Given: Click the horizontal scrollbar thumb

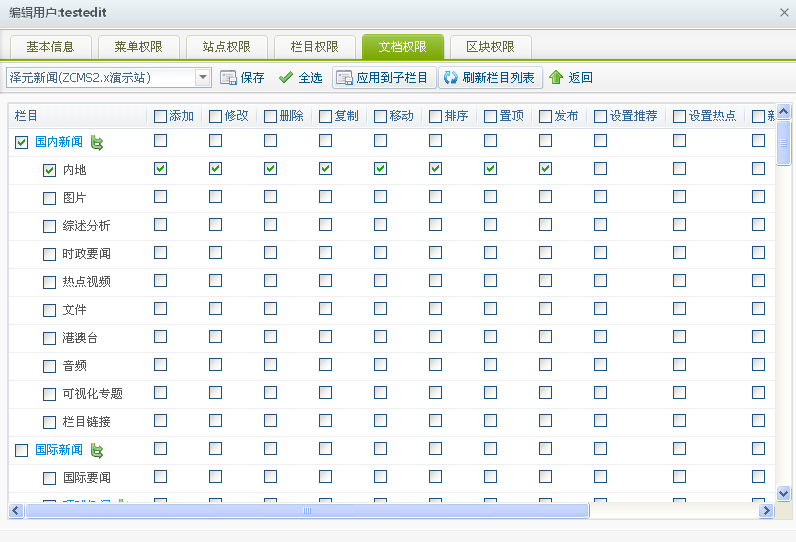Looking at the screenshot, I should (306, 511).
